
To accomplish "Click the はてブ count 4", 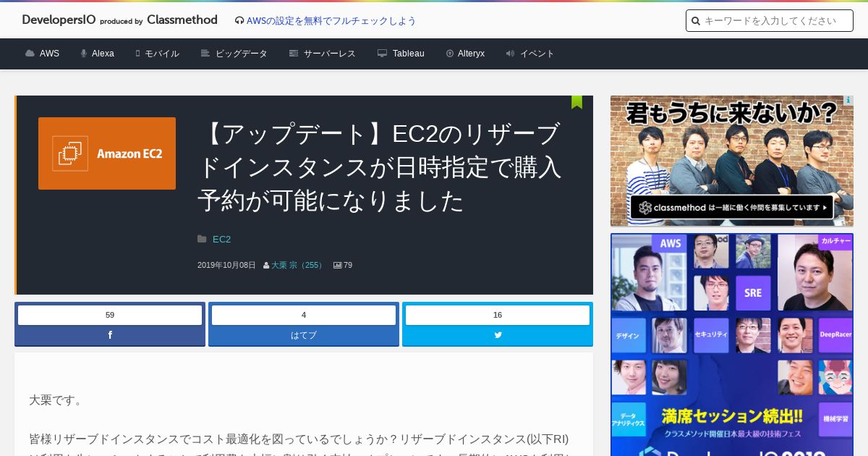I will tap(304, 315).
